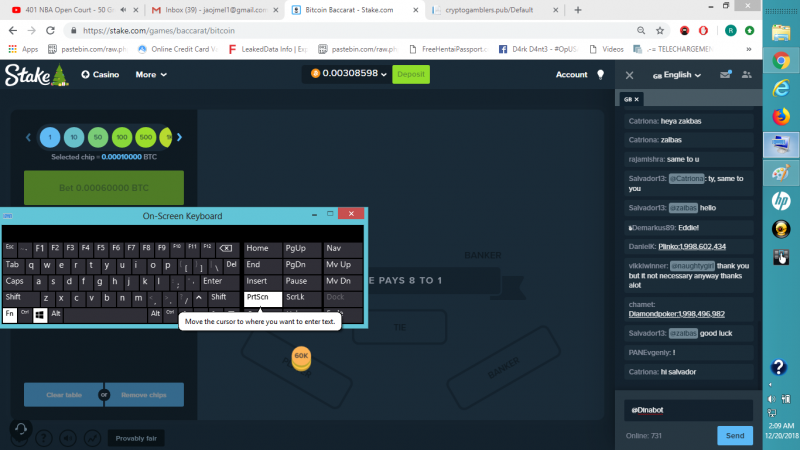Open the live stats chart icon
Viewport: 800px width, 450px height.
pyautogui.click(x=92, y=438)
